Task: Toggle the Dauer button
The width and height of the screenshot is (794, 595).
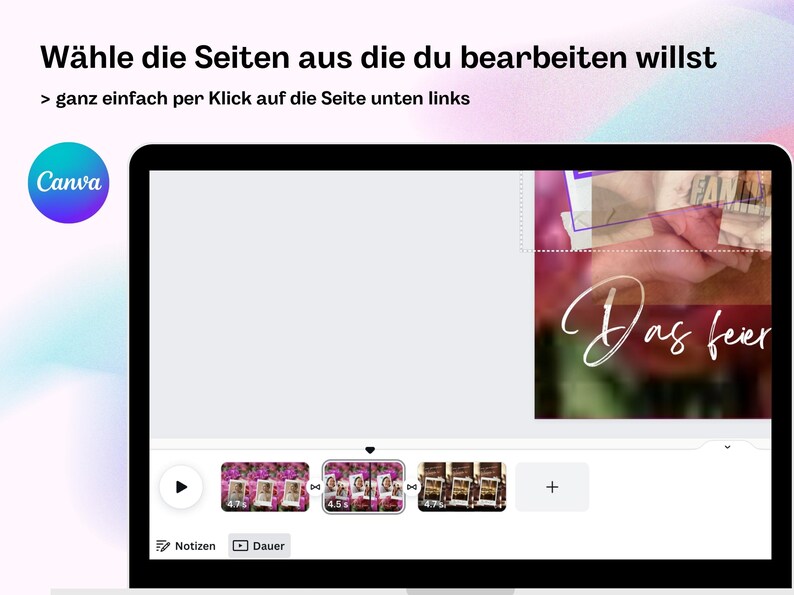Action: coord(259,545)
